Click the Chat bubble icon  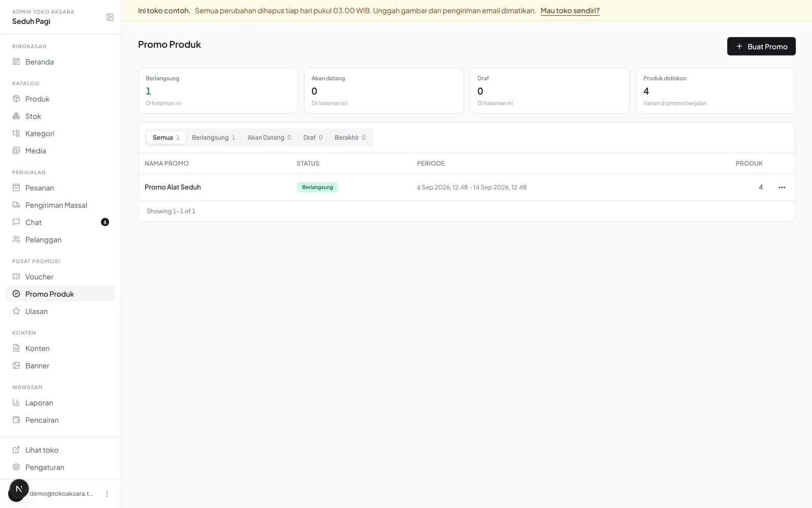coord(16,222)
